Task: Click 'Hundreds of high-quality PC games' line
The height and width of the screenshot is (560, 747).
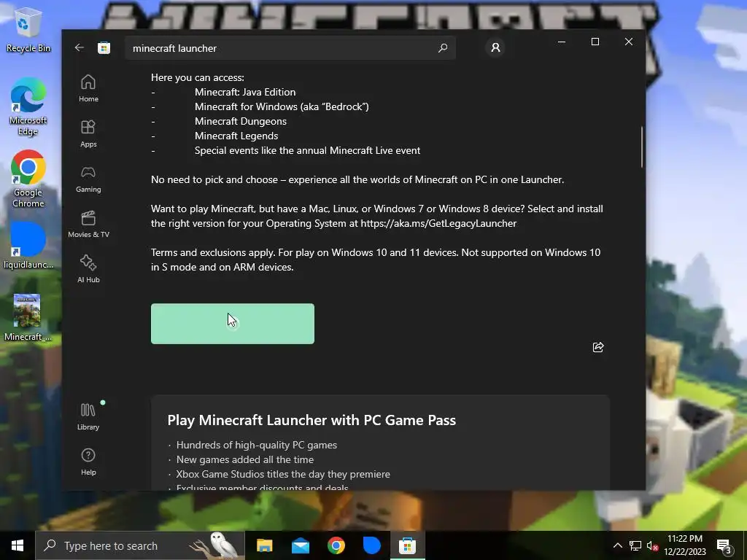Action: (256, 445)
